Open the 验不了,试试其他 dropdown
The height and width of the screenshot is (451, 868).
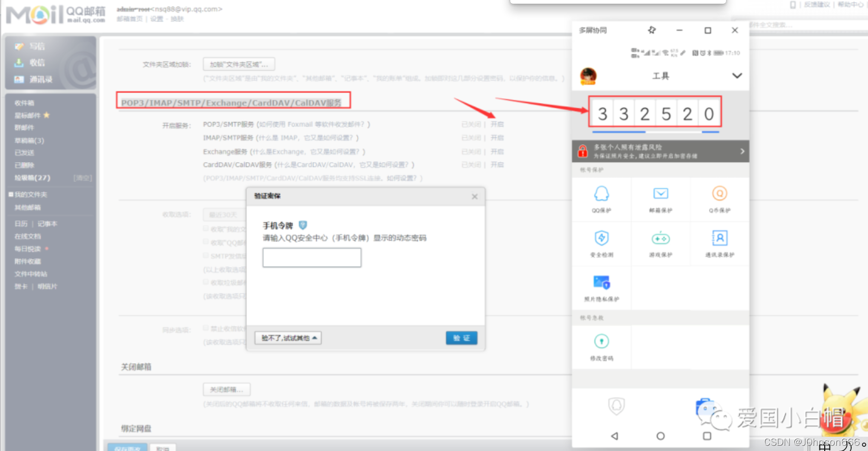[x=288, y=338]
